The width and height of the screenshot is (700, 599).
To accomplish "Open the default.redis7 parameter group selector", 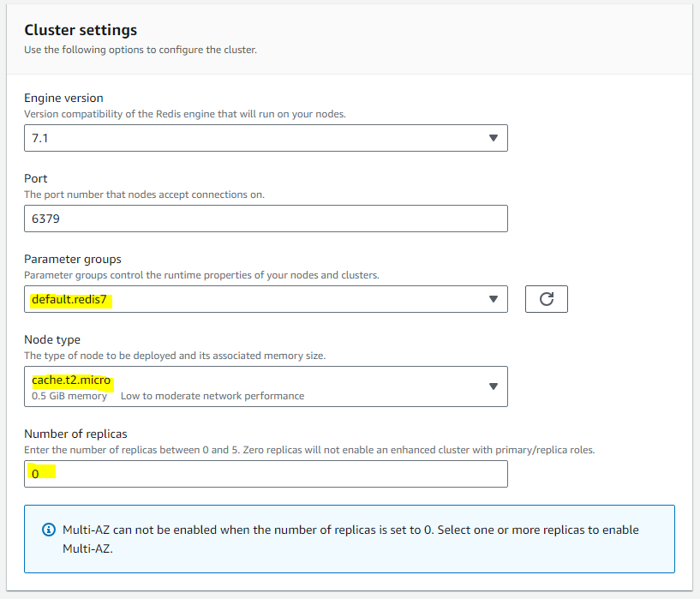I will (x=266, y=299).
